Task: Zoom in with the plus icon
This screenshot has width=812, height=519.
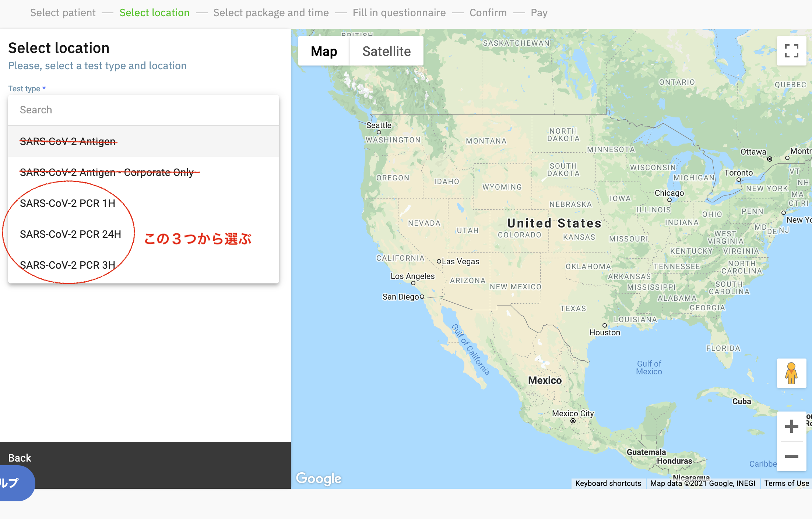Action: [791, 426]
